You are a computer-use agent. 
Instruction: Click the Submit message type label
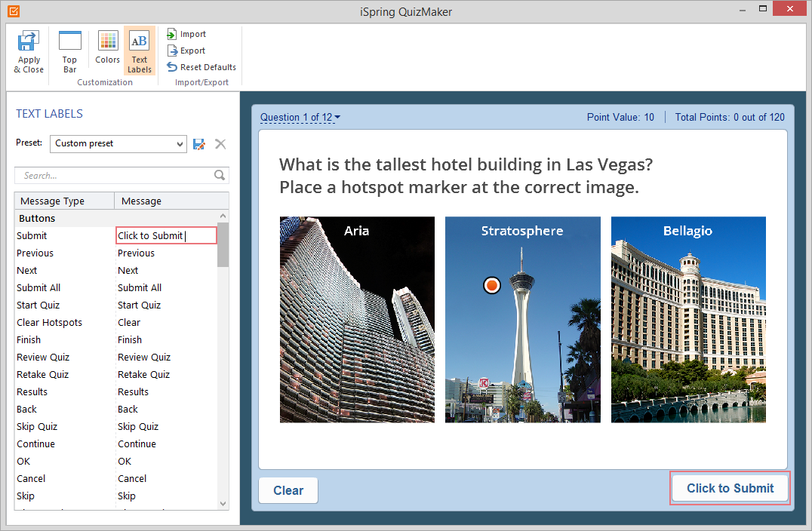coord(32,235)
